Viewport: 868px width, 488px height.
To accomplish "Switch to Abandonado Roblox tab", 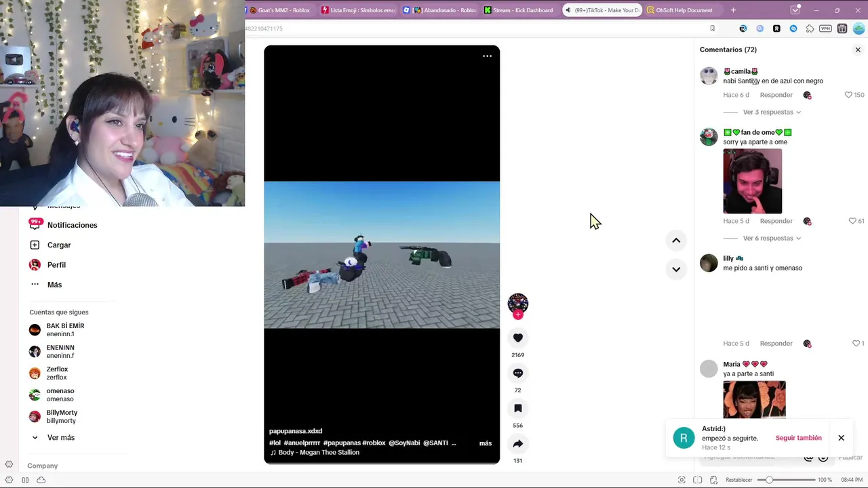I will pos(439,10).
